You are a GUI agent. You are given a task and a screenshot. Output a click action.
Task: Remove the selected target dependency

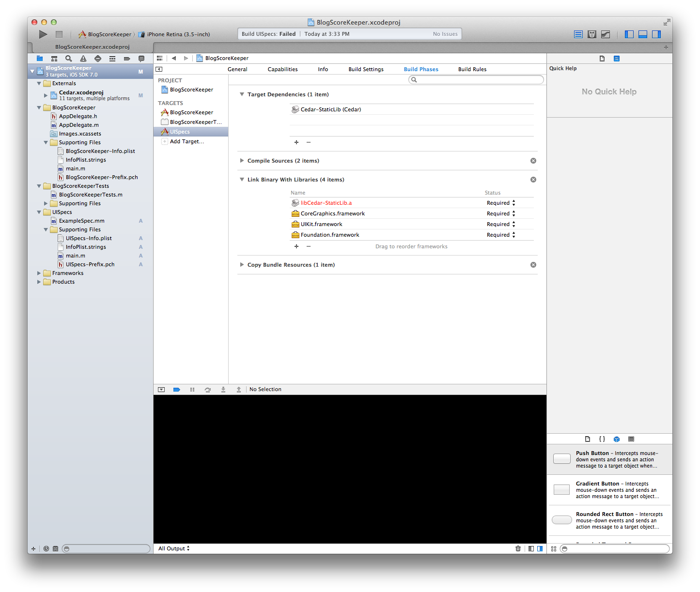pyautogui.click(x=309, y=142)
